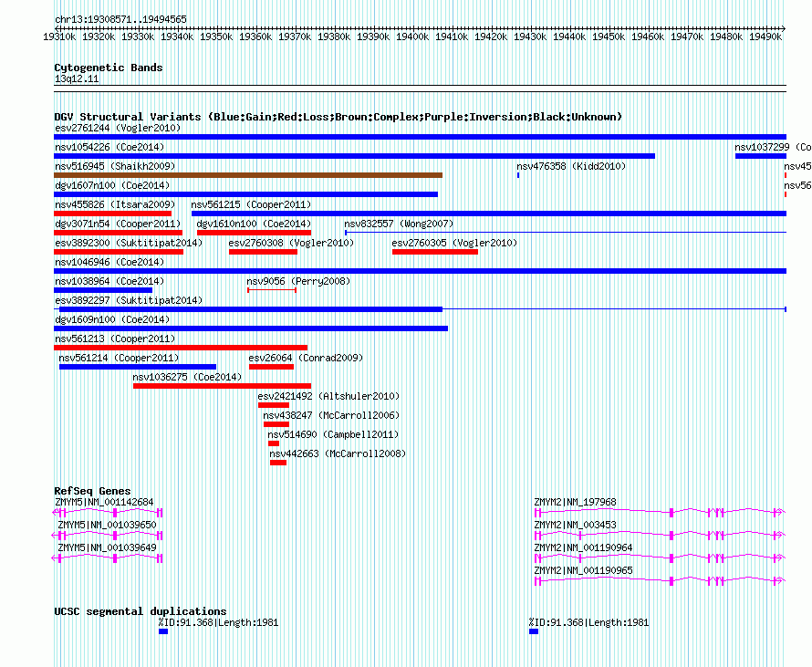Select the nsv1046946 (Coe2014) label

[109, 262]
